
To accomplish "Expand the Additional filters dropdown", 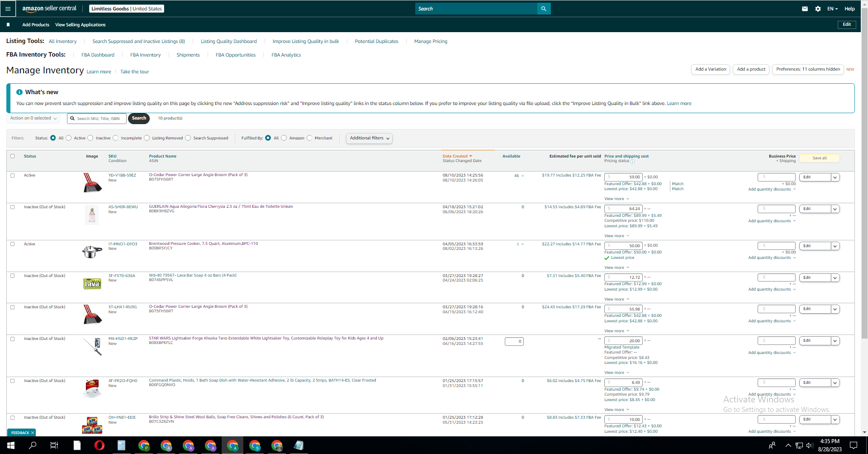I will click(x=369, y=138).
